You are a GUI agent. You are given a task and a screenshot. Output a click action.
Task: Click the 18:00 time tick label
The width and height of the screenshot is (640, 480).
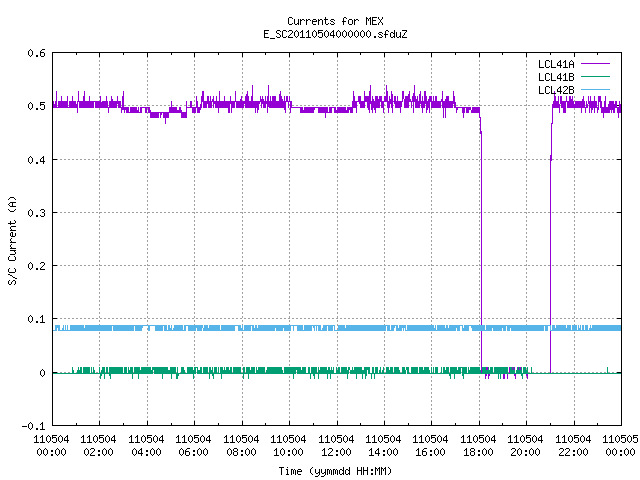click(x=478, y=452)
